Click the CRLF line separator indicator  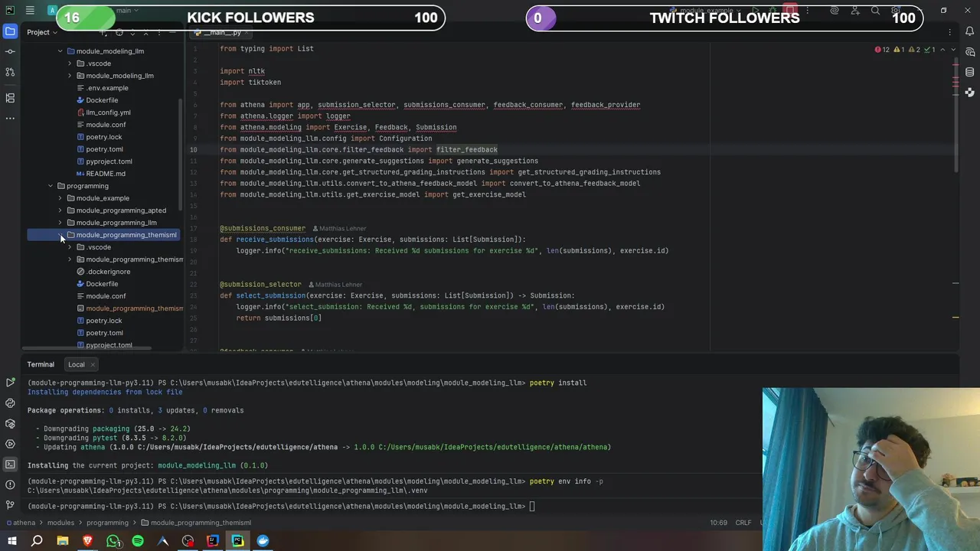743,523
